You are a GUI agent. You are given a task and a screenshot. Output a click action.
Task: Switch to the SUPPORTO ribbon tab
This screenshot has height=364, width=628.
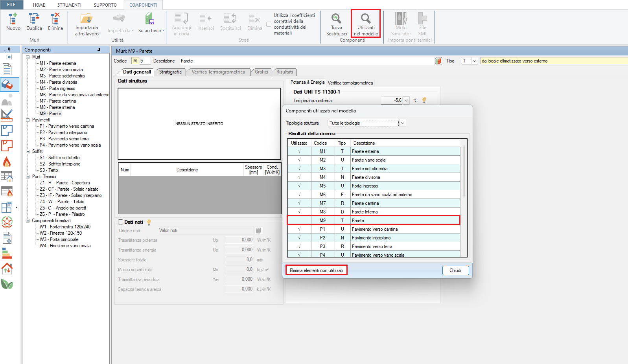(x=105, y=5)
